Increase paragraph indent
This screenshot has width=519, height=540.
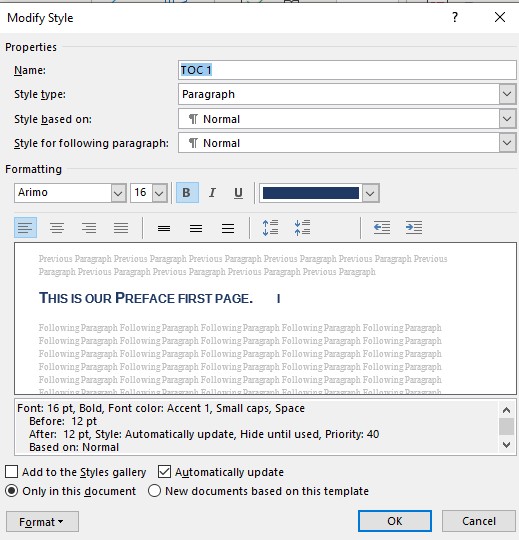[x=414, y=228]
